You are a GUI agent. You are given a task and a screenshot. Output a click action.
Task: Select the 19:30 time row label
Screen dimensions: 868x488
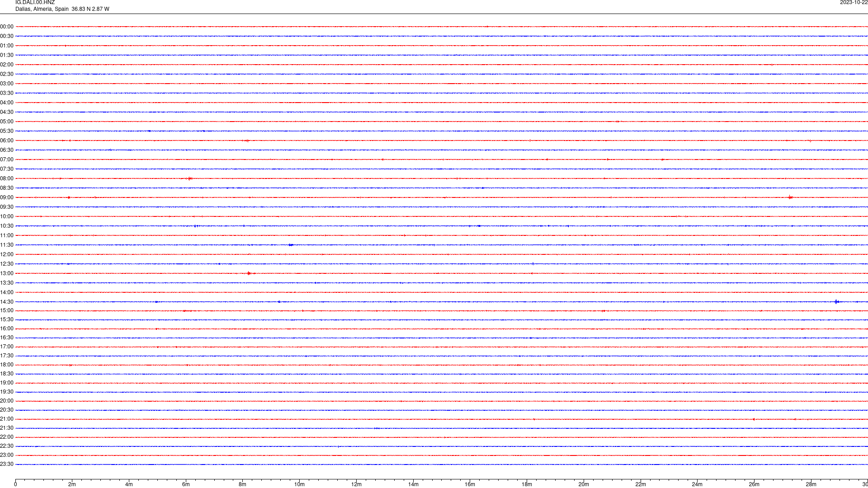[7, 392]
